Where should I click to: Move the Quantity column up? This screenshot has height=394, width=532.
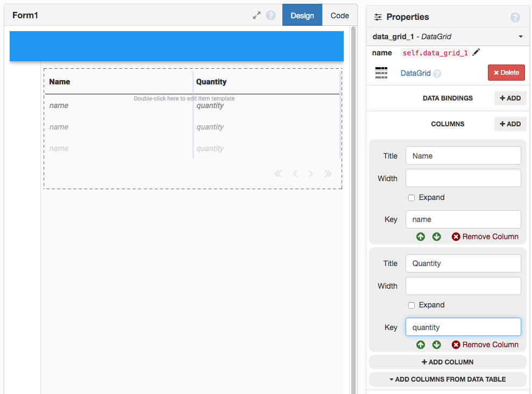(x=421, y=345)
